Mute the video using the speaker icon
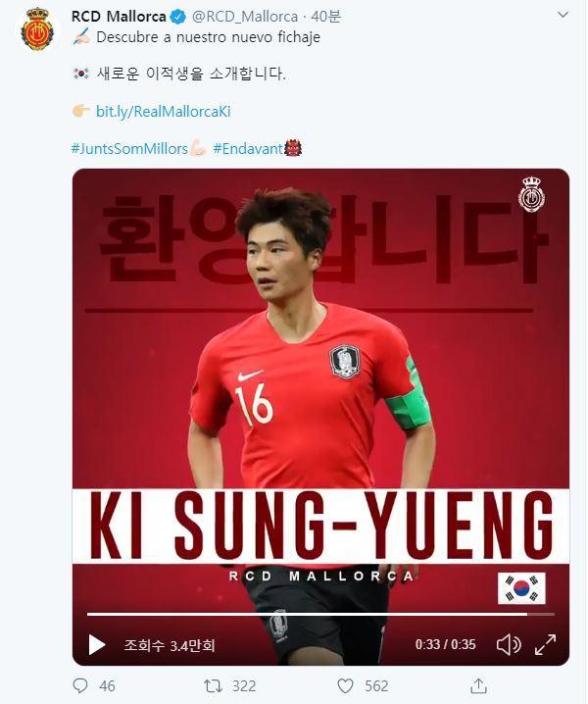Viewport: 588px width, 704px height. (x=509, y=645)
